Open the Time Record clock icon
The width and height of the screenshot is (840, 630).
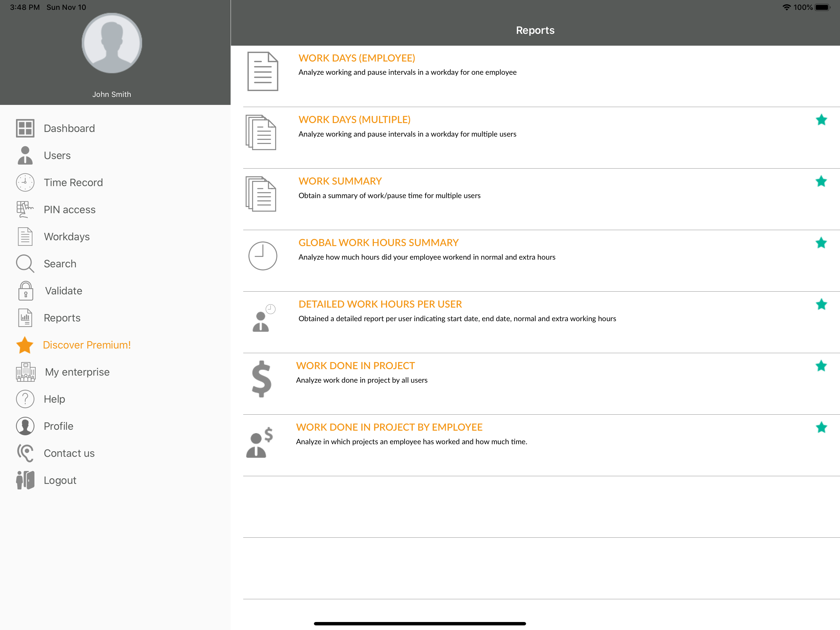25,182
